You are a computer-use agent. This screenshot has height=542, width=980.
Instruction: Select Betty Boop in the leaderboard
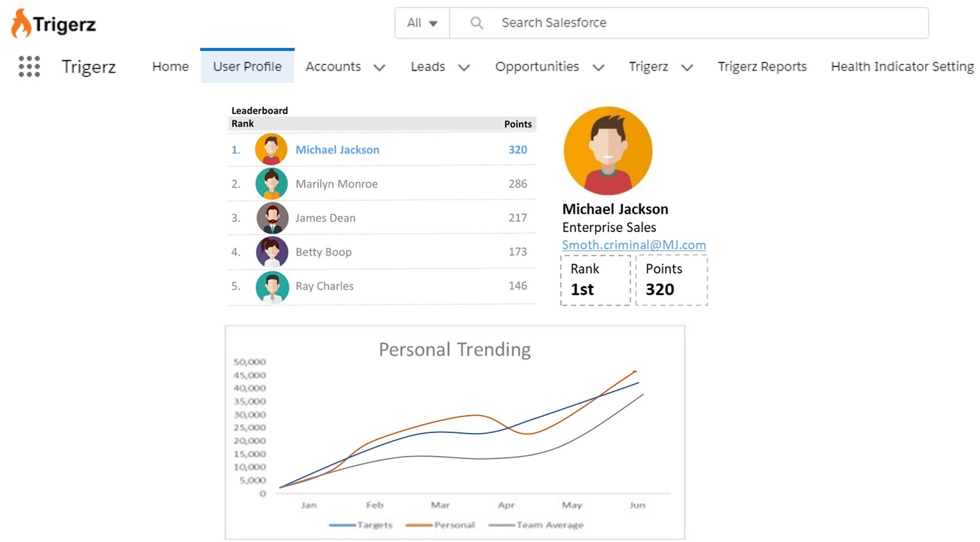tap(323, 252)
